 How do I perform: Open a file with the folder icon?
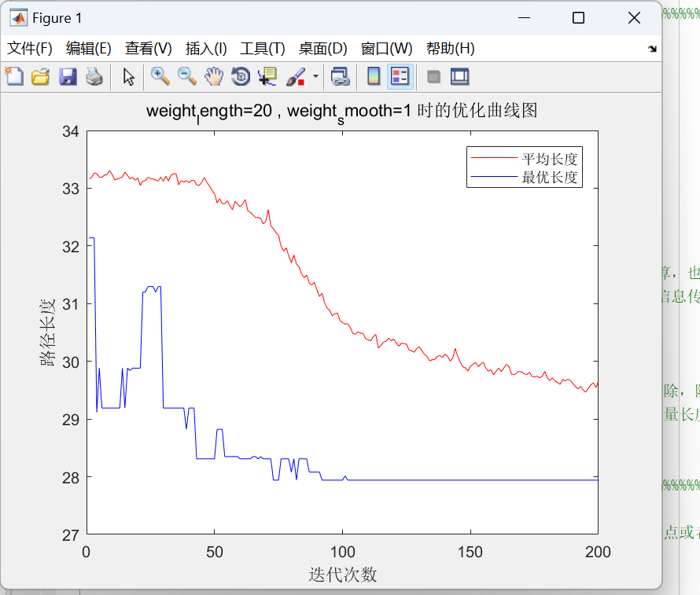pos(40,76)
